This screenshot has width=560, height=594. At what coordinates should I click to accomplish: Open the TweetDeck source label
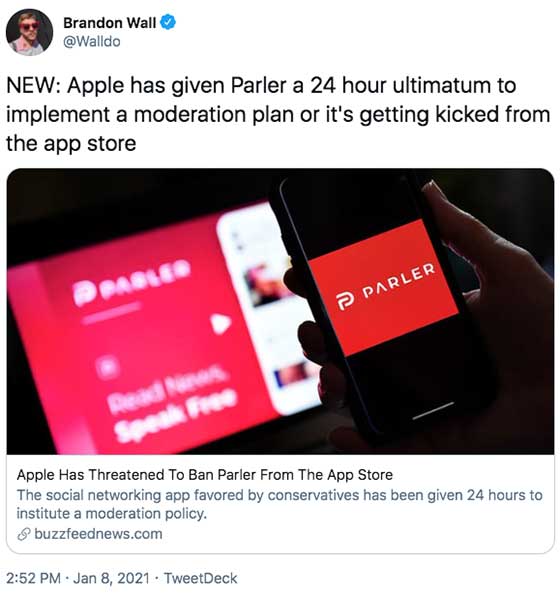click(x=200, y=578)
